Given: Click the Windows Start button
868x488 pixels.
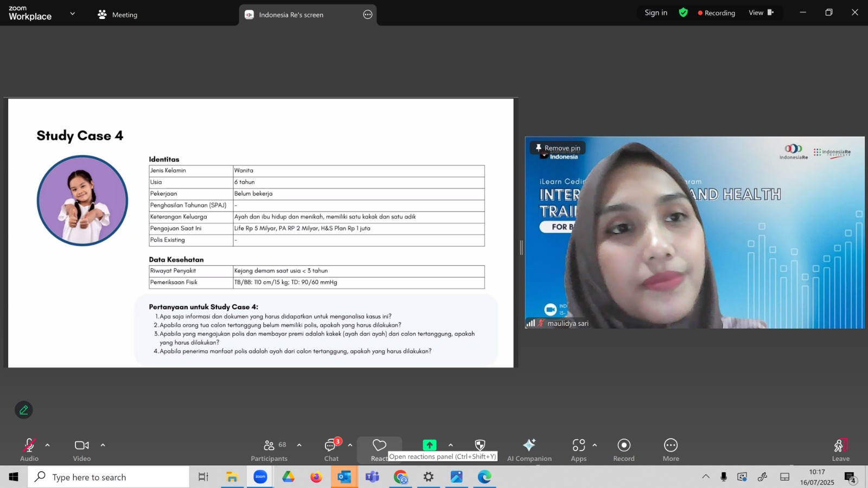Looking at the screenshot, I should click(x=14, y=477).
